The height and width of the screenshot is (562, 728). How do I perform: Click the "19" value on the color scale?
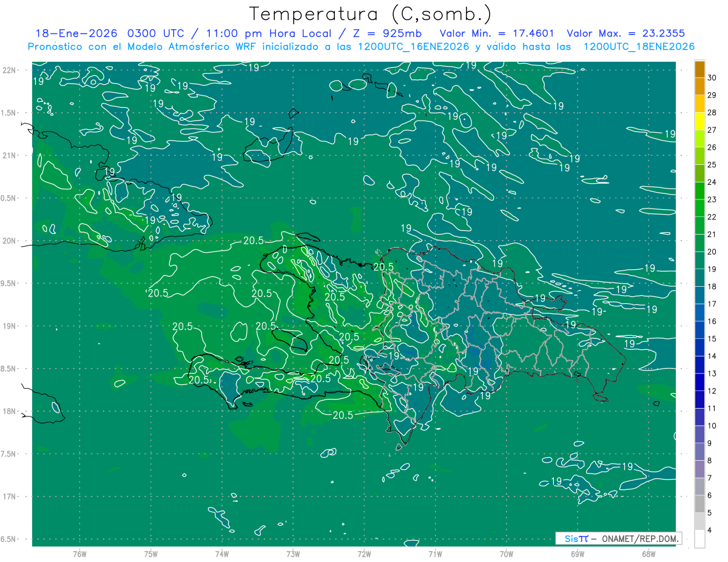(712, 269)
